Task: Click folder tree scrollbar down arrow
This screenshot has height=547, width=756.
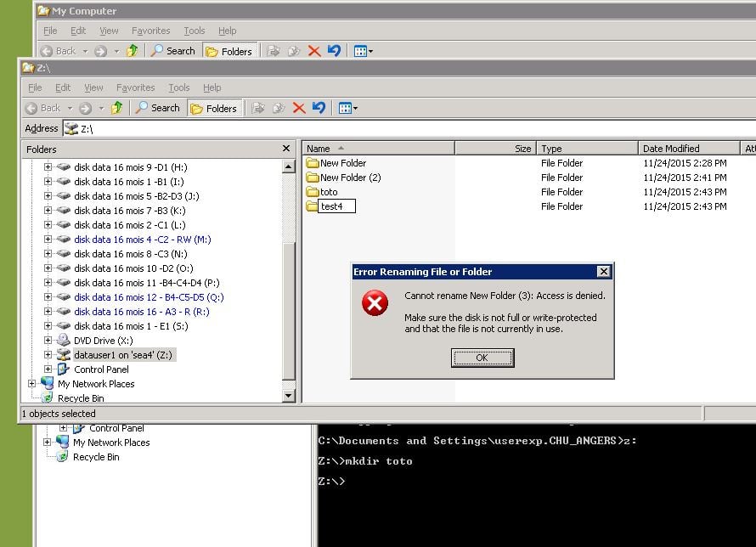Action: 288,396
